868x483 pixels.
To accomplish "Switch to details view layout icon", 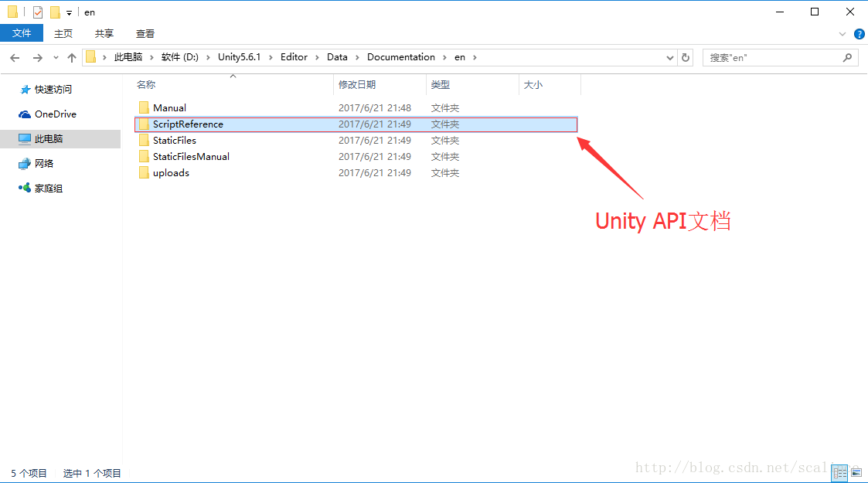I will pyautogui.click(x=839, y=472).
